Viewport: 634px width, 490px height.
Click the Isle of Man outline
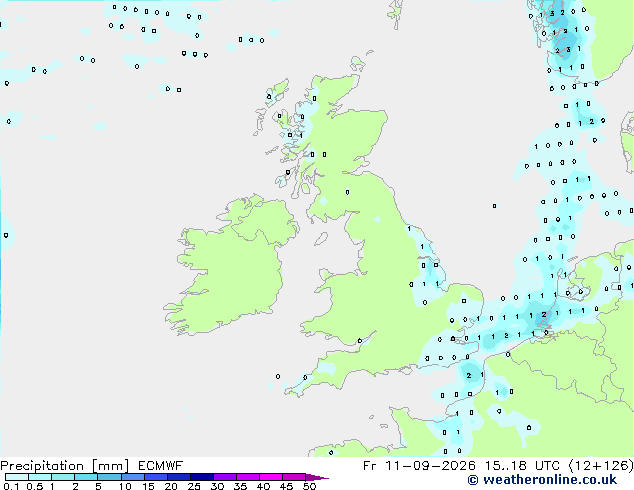click(321, 239)
